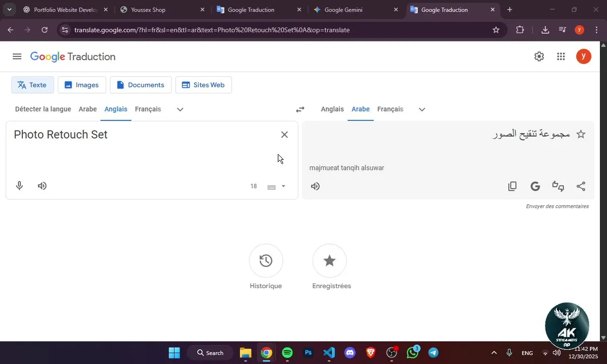
Task: Bookmark this page with star
Action: [x=496, y=30]
